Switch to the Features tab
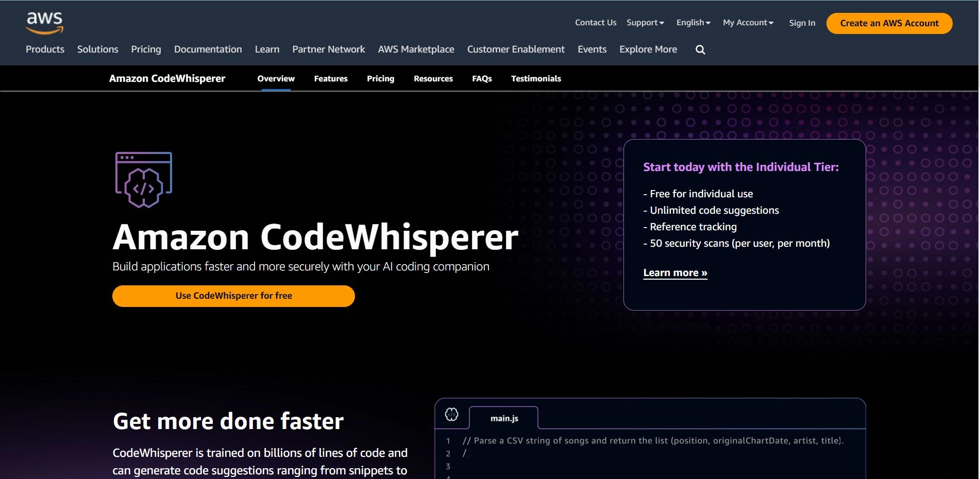 click(x=331, y=78)
